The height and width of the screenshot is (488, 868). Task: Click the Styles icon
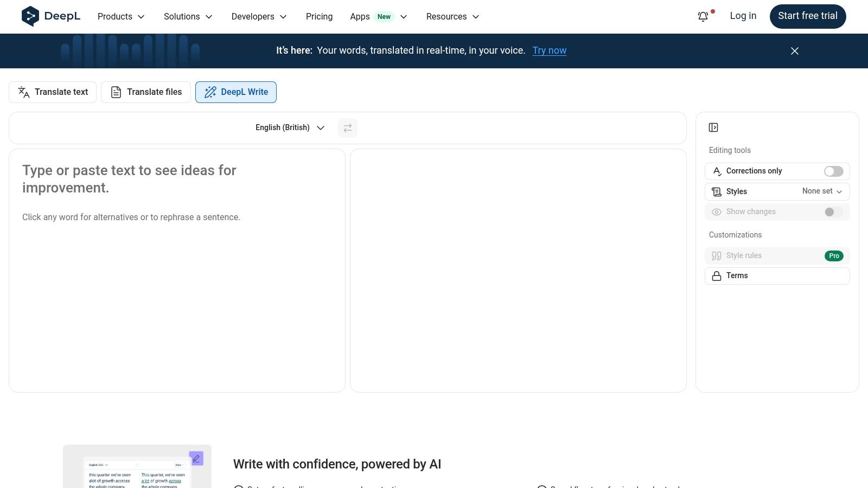click(717, 191)
